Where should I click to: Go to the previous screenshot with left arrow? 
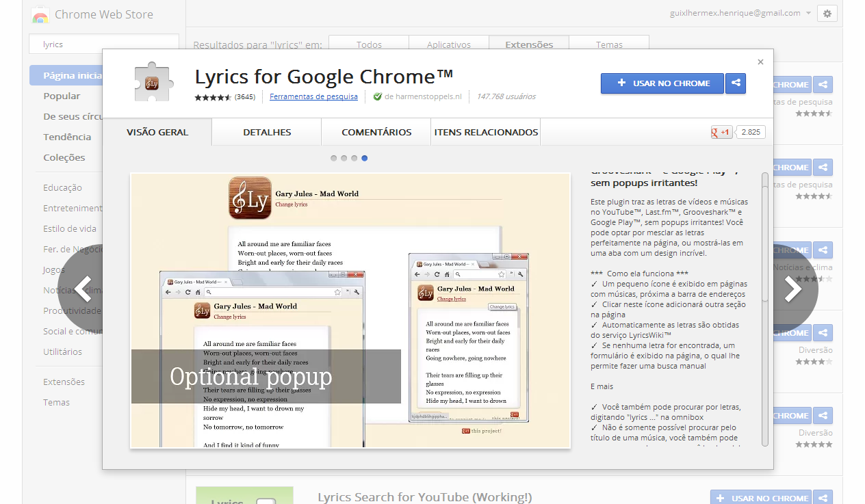coord(81,289)
